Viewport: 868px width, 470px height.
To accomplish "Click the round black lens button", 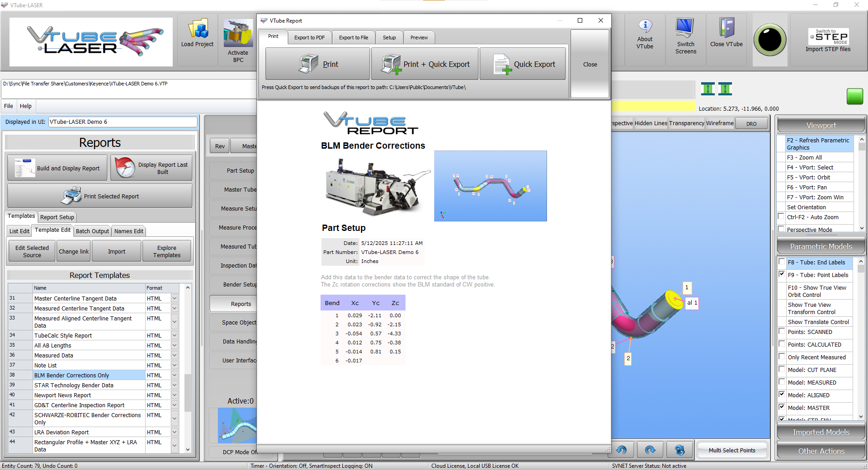I will [770, 40].
